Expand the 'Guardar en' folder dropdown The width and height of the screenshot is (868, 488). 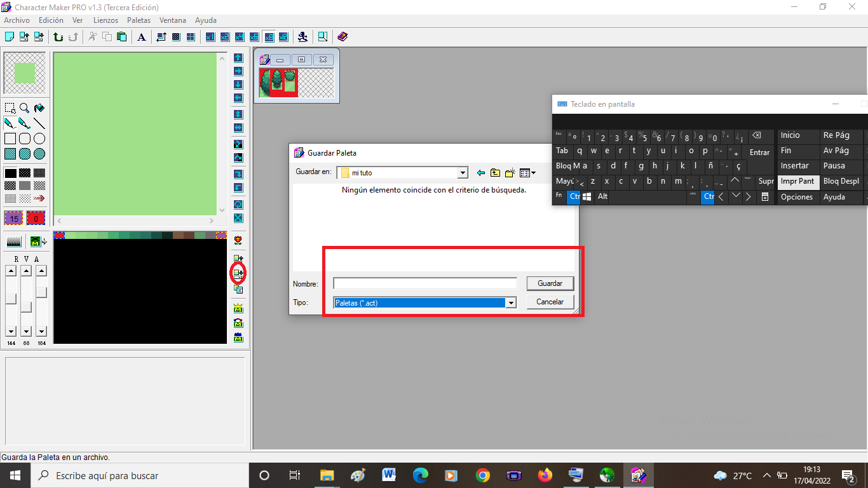[x=463, y=173]
